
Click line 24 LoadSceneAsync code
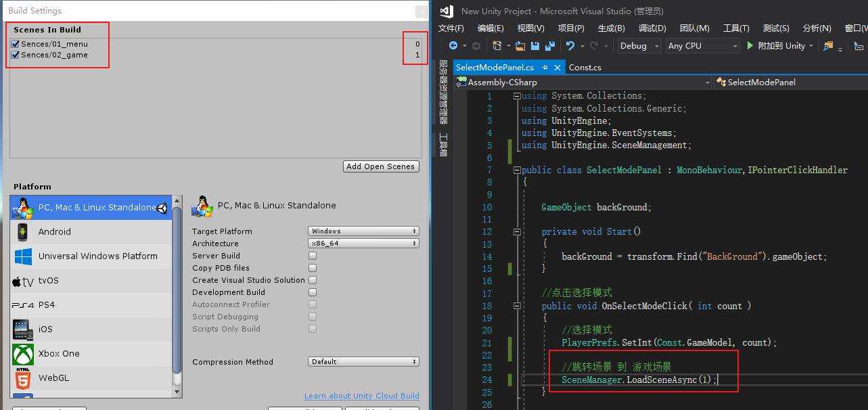(639, 380)
